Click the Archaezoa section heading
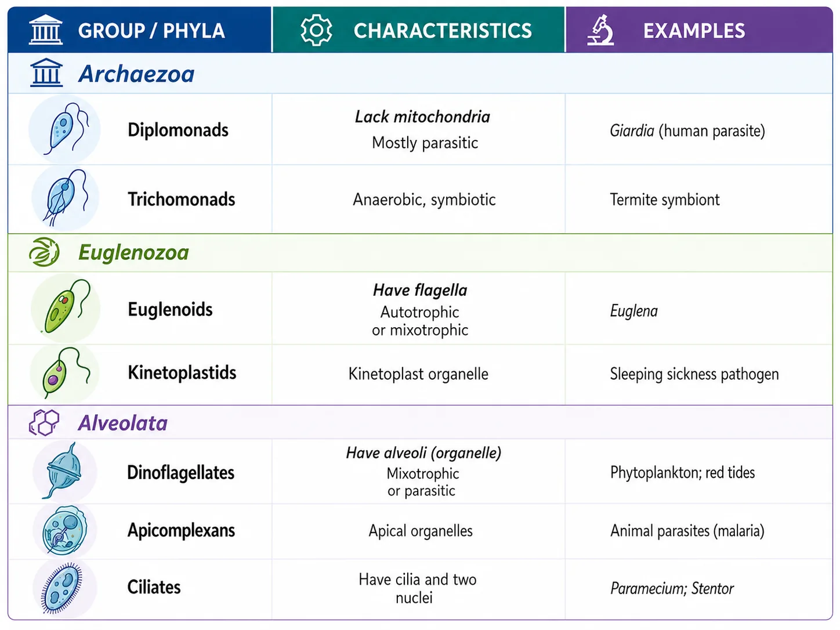Screen dimensions: 840x630 pos(136,74)
